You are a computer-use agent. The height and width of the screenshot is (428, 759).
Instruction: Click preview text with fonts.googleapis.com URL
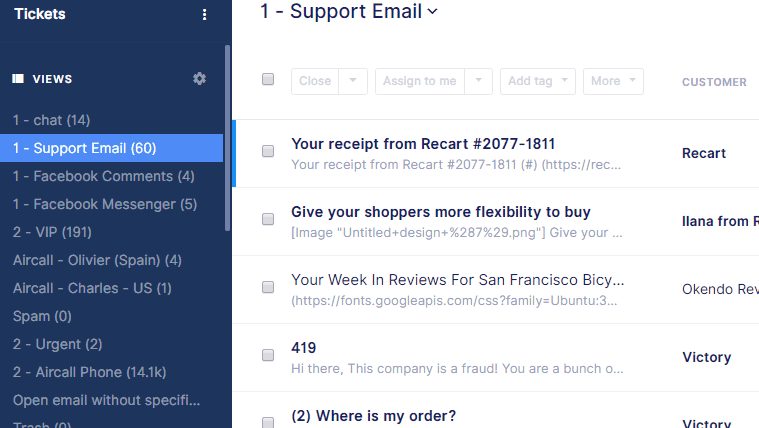[x=454, y=301]
